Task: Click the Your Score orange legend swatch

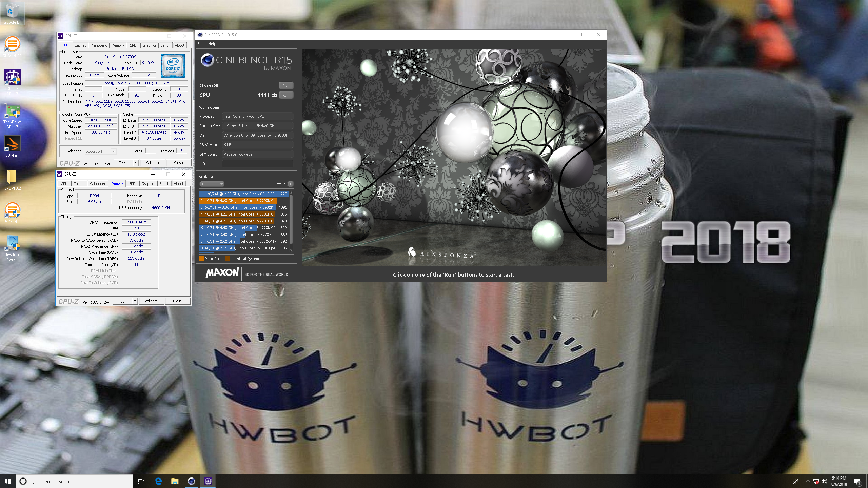Action: point(202,259)
